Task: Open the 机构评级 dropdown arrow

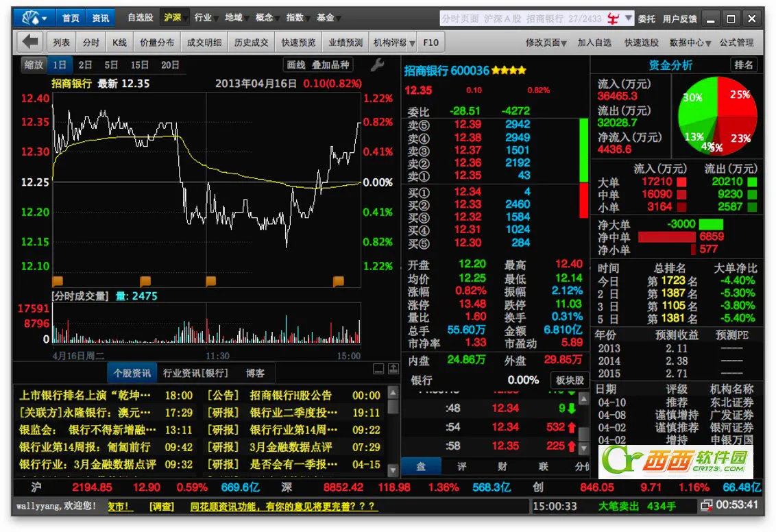Action: [x=412, y=44]
